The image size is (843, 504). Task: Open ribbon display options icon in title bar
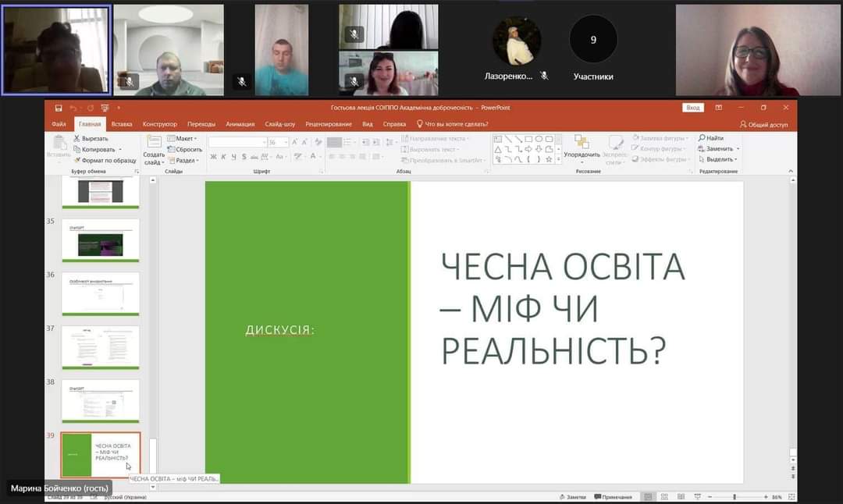(719, 108)
